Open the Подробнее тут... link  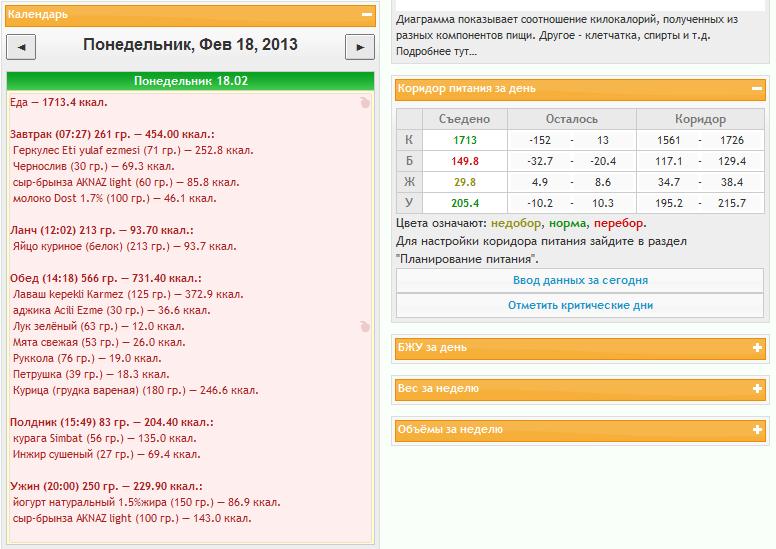pyautogui.click(x=436, y=51)
